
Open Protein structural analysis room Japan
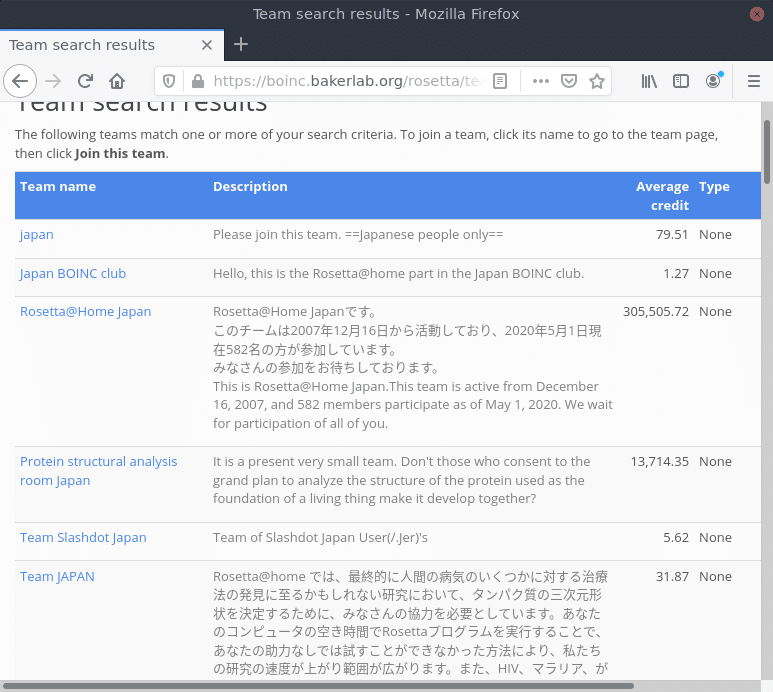[98, 471]
